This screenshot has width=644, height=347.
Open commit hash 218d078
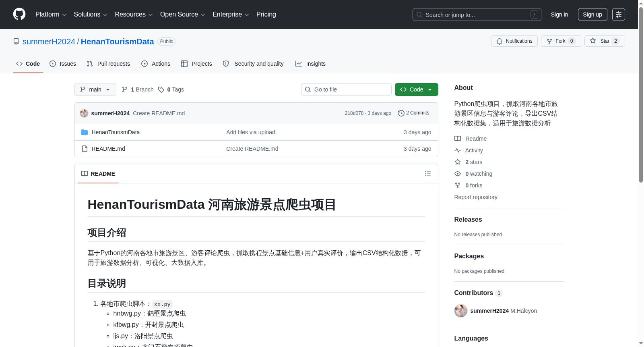[x=354, y=113]
